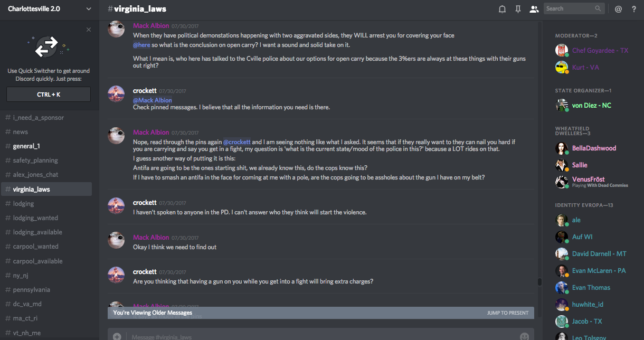Select the carpool_wanted channel
644x340 pixels.
[x=35, y=246]
